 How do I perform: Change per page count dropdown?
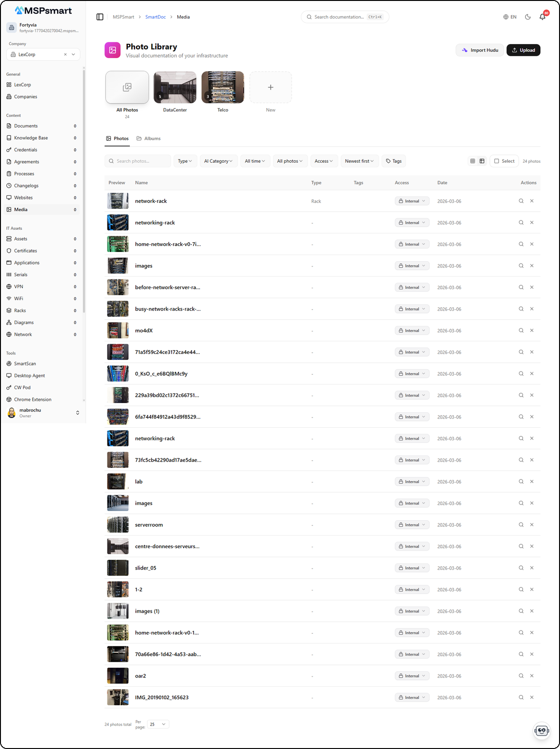(x=158, y=724)
